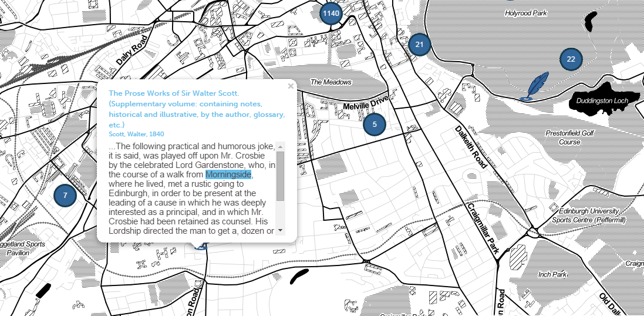Viewport: 644px width, 316px height.
Task: Click 'The Meadows' map label
Action: pos(331,82)
